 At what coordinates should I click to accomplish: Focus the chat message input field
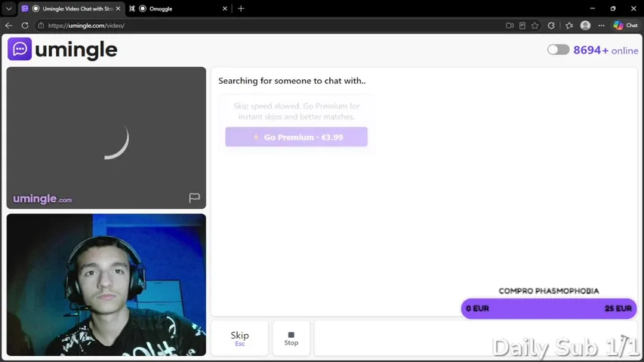point(476,338)
